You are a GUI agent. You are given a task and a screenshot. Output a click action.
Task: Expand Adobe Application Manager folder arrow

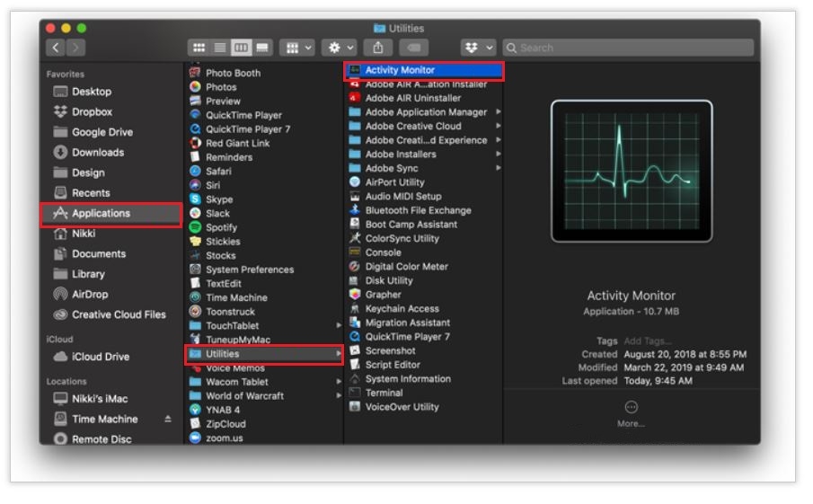point(499,111)
